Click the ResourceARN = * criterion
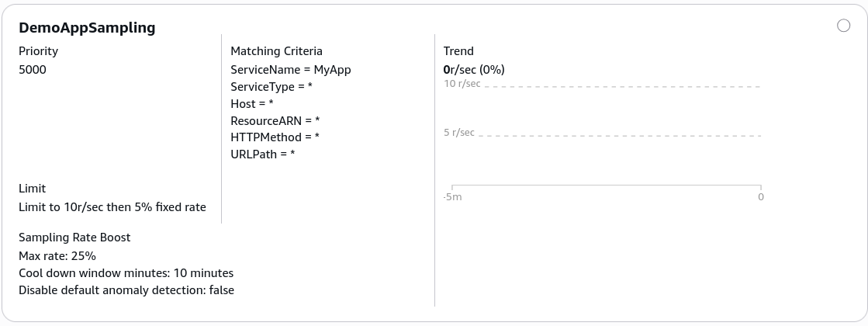Viewport: 868px width, 326px height. 275,120
